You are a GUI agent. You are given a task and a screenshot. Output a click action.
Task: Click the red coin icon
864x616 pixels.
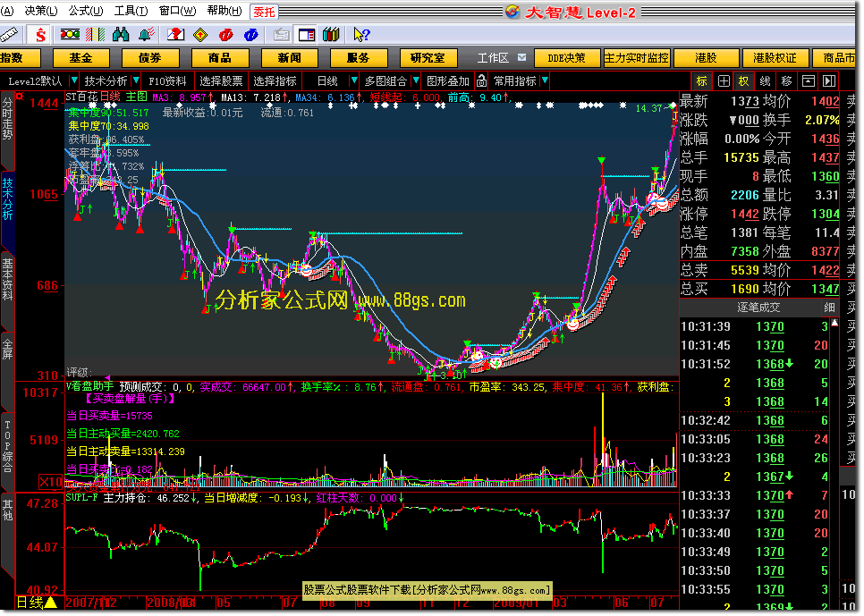[x=226, y=35]
